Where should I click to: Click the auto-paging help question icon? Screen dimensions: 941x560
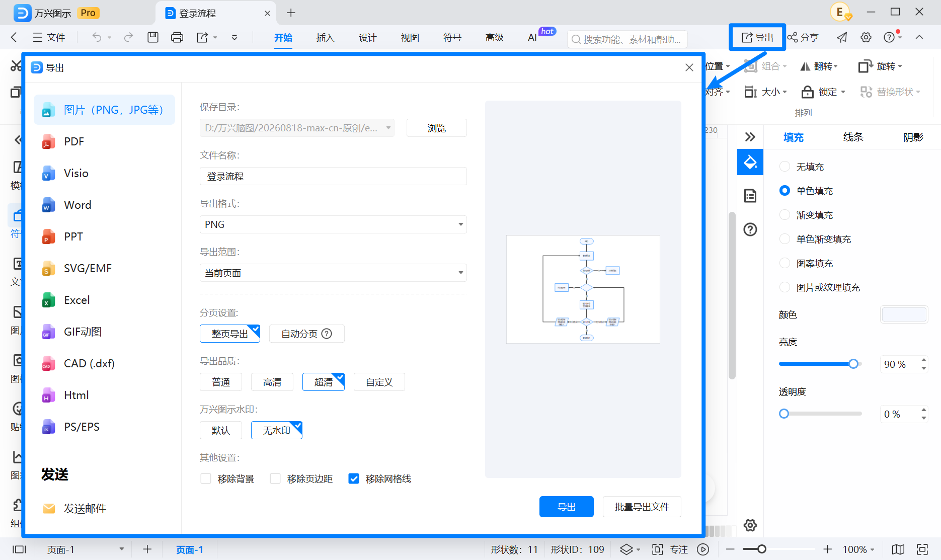pyautogui.click(x=327, y=334)
